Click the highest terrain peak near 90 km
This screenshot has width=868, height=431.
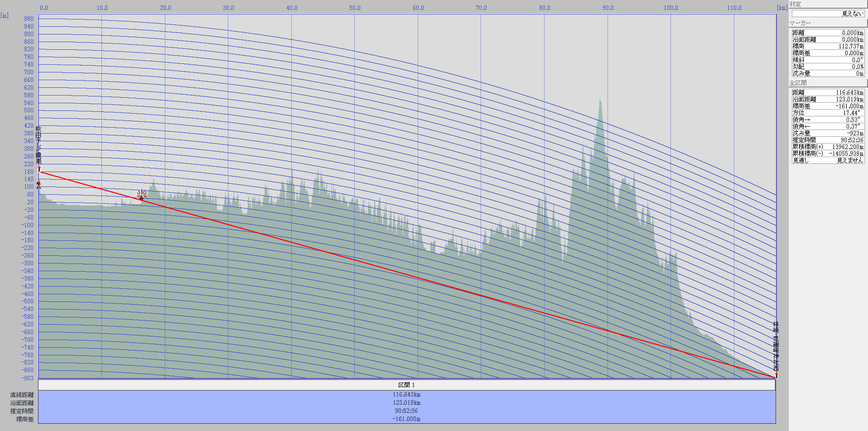point(600,99)
